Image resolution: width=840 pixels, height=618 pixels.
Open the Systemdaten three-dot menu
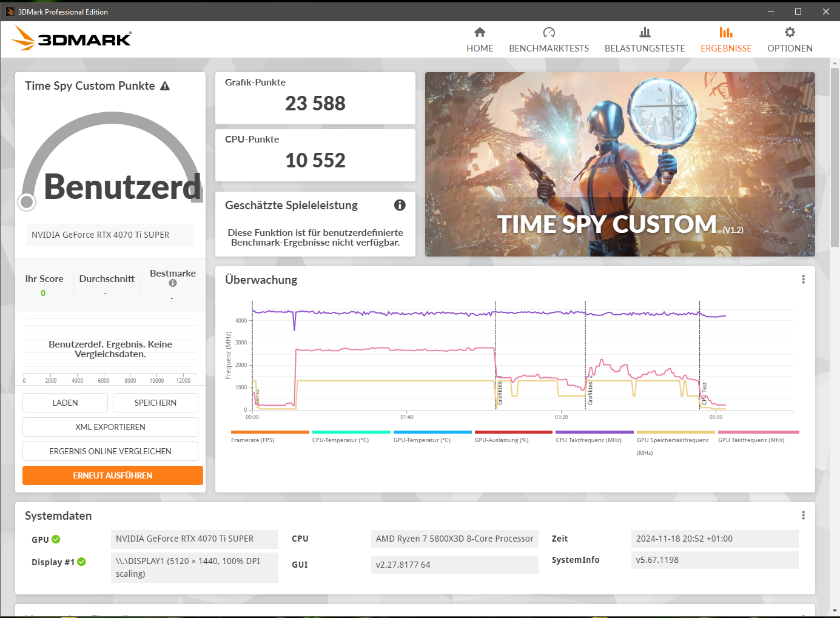804,516
